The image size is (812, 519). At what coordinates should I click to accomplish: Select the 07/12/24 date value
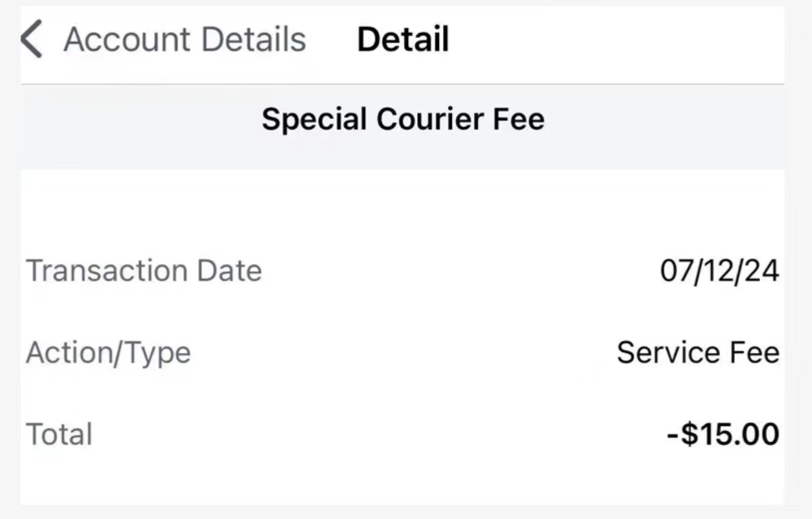pyautogui.click(x=719, y=271)
